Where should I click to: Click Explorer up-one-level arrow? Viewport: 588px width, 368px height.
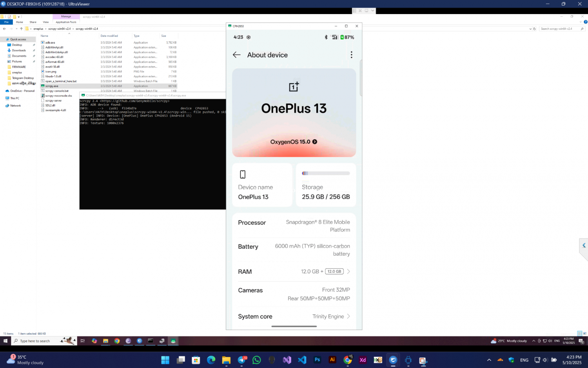[x=22, y=29]
